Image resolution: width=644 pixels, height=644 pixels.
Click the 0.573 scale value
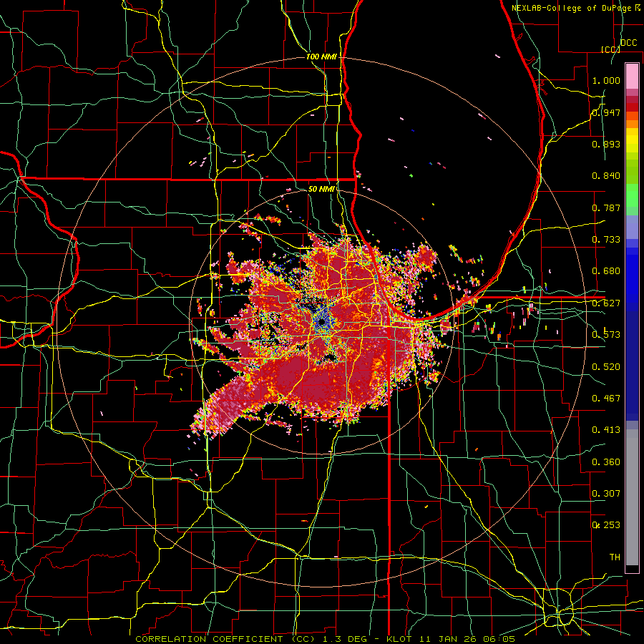click(x=606, y=335)
